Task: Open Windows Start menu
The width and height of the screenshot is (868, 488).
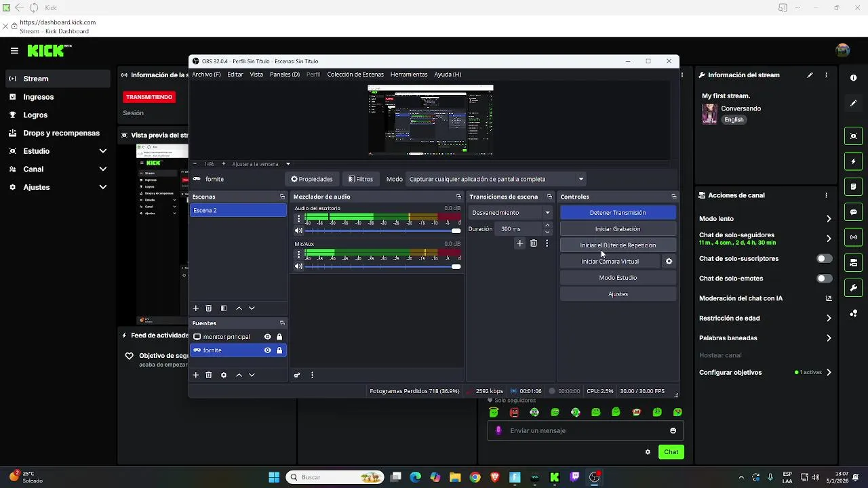Action: pyautogui.click(x=274, y=477)
